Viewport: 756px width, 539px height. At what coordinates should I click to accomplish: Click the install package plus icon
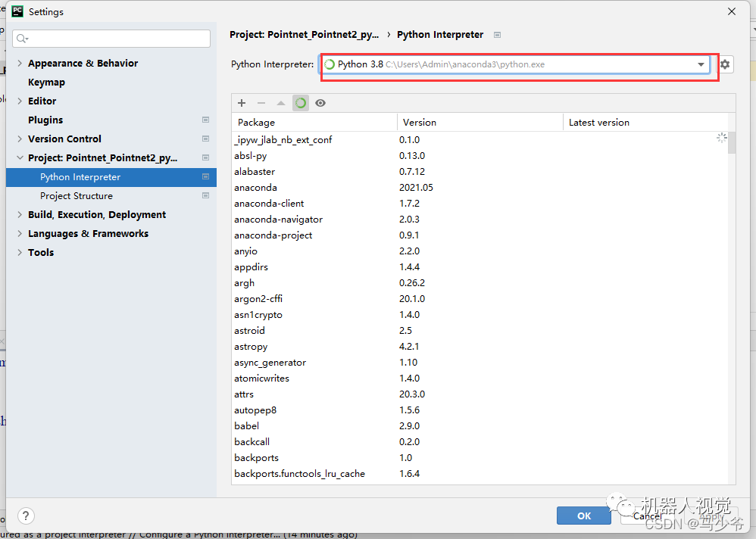(242, 103)
